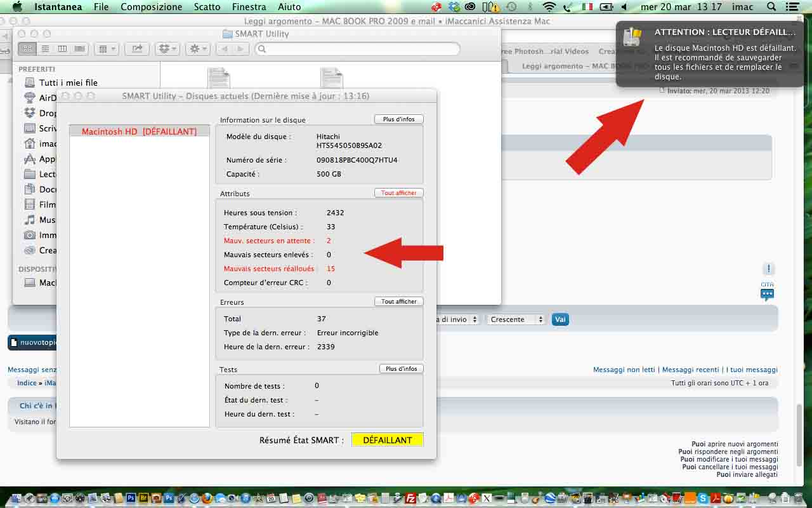Open the Apple menu
The width and height of the screenshot is (812, 508).
coord(17,7)
